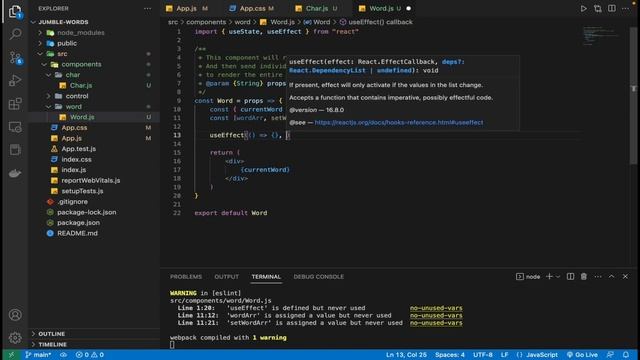This screenshot has width=640, height=360.
Task: Click the editor vertical scrollbar
Action: click(x=633, y=96)
